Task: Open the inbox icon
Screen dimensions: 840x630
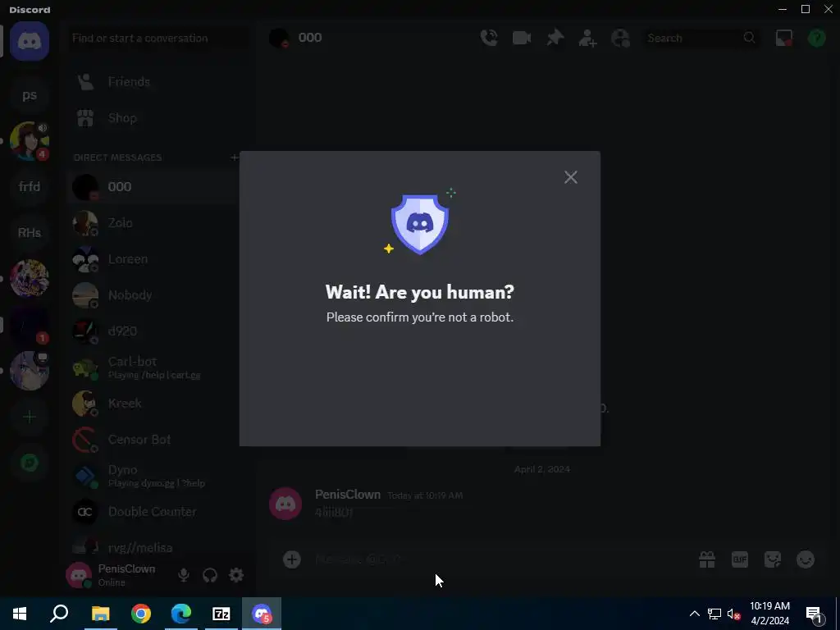Action: [784, 38]
